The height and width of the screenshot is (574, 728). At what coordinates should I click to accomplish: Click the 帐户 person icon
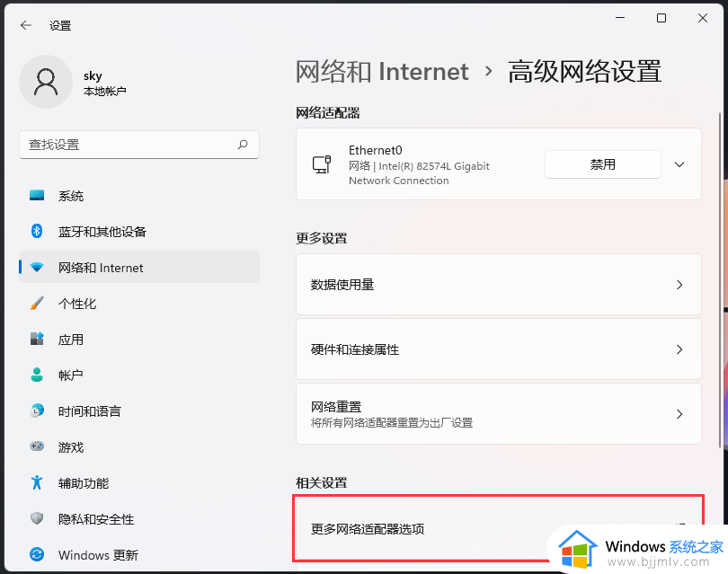point(37,375)
